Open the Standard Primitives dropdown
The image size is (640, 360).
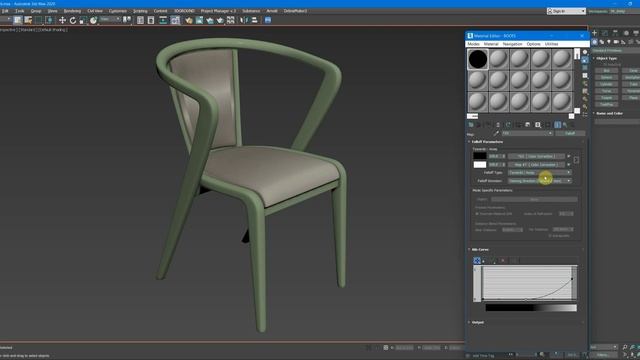(616, 51)
